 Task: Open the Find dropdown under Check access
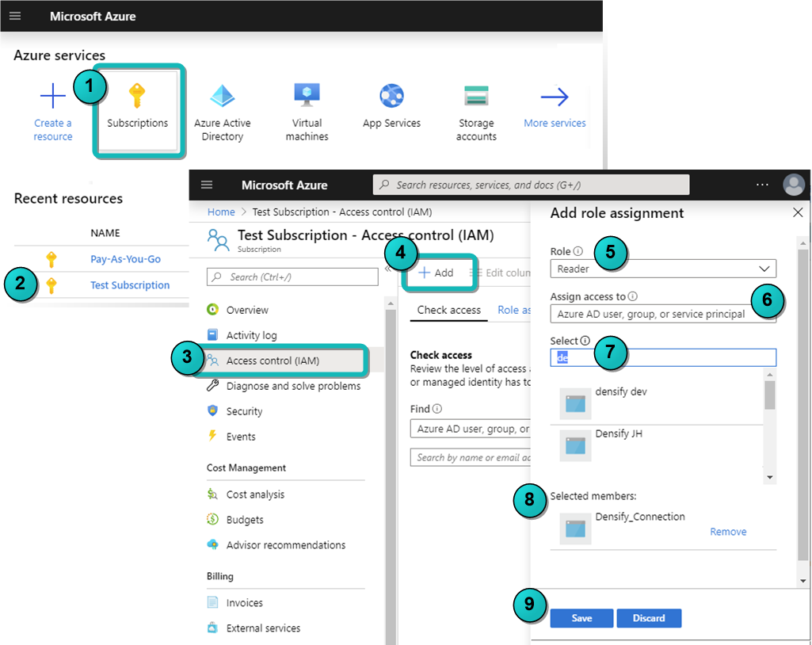pos(471,429)
